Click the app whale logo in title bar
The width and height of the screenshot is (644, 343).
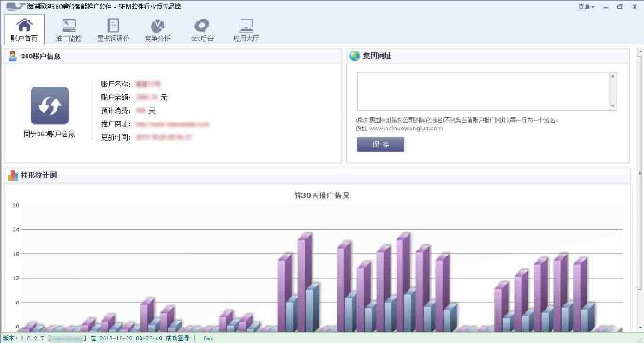pyautogui.click(x=8, y=6)
